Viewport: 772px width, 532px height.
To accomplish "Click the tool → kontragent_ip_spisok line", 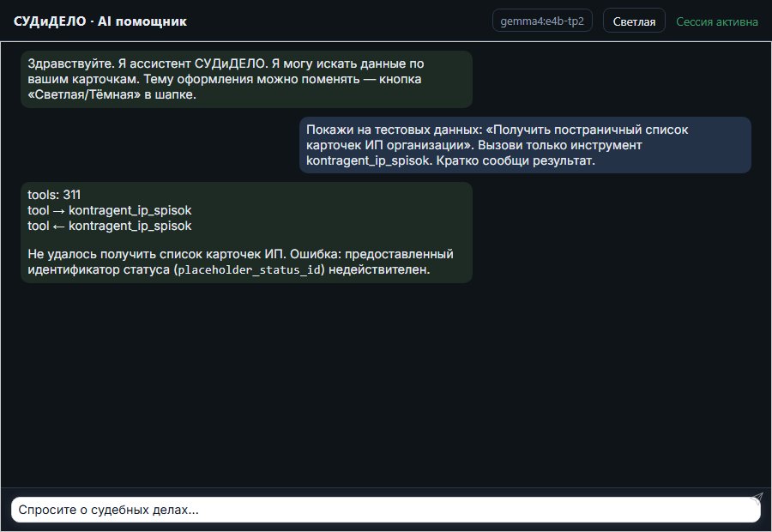I will click(x=109, y=210).
